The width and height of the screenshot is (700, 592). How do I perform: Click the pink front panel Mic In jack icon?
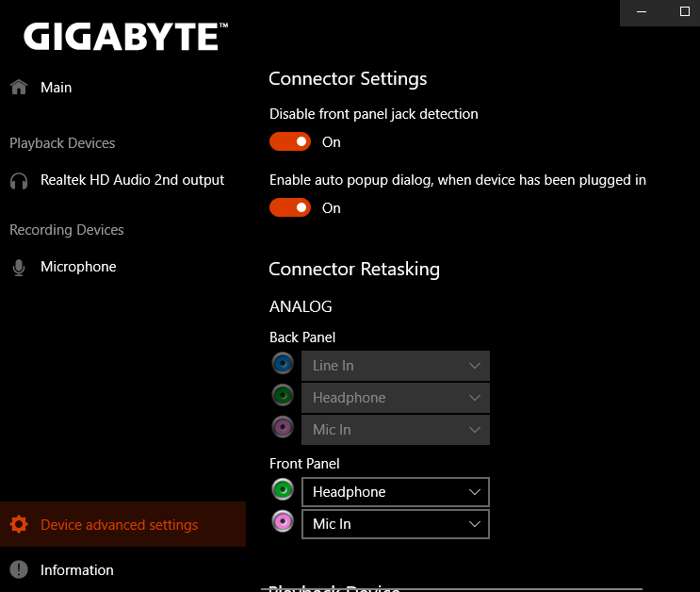click(283, 521)
